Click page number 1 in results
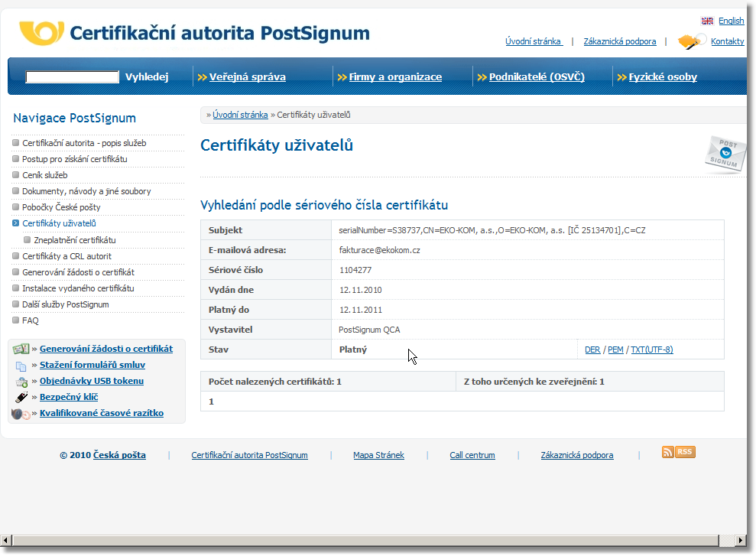The width and height of the screenshot is (756, 556). (x=211, y=402)
